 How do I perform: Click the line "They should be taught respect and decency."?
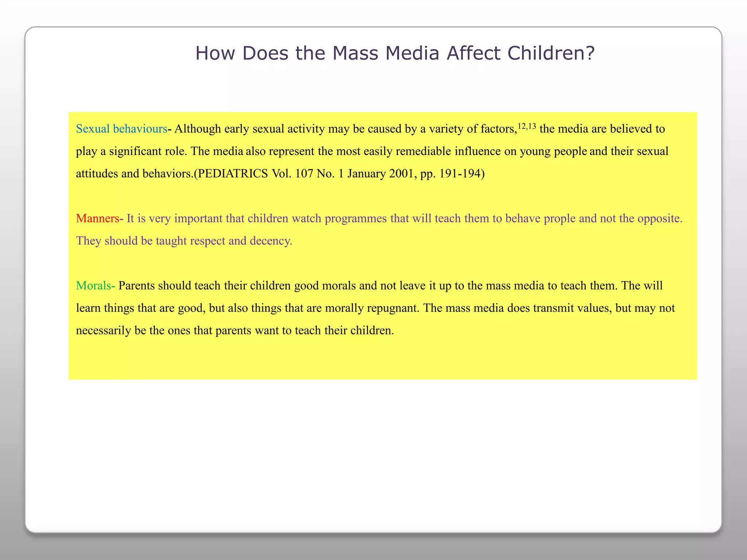click(x=184, y=241)
